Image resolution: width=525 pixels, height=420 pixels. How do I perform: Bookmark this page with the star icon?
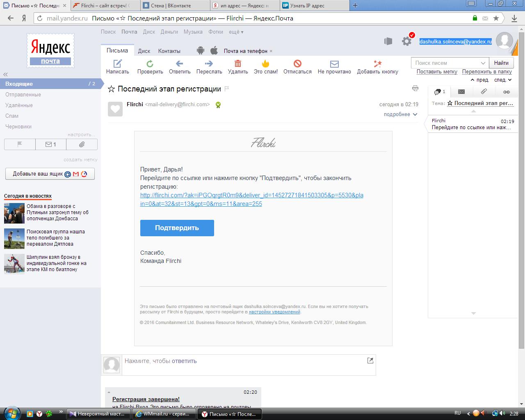[x=496, y=18]
